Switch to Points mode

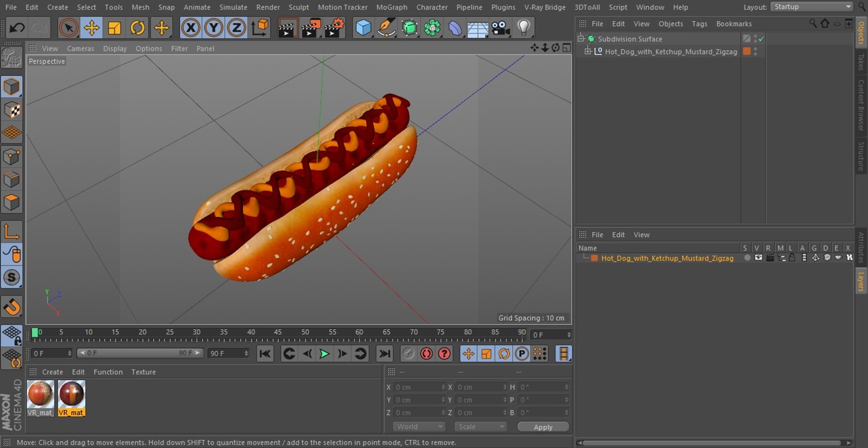pyautogui.click(x=12, y=157)
